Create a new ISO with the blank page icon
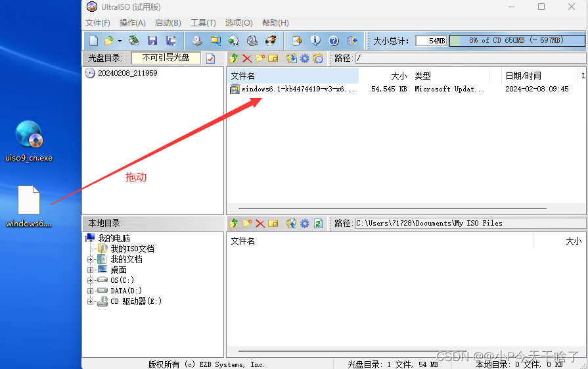The width and height of the screenshot is (588, 369). (x=93, y=41)
